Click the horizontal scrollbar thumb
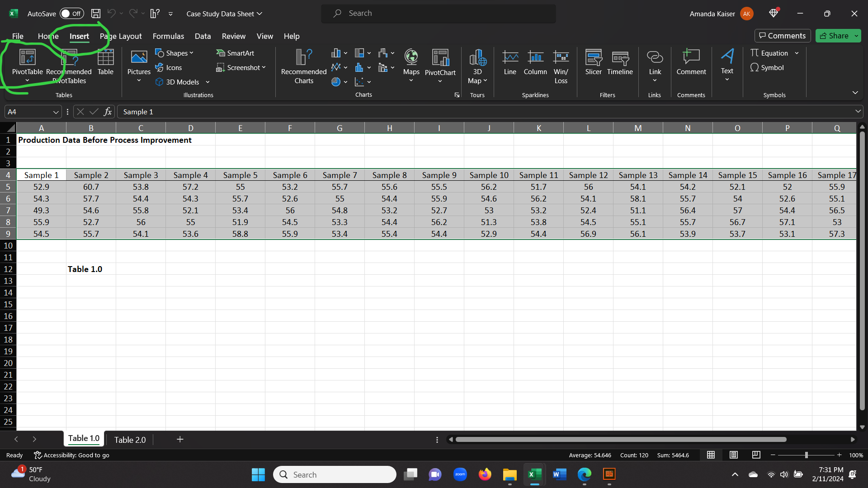This screenshot has width=868, height=488. (x=621, y=439)
